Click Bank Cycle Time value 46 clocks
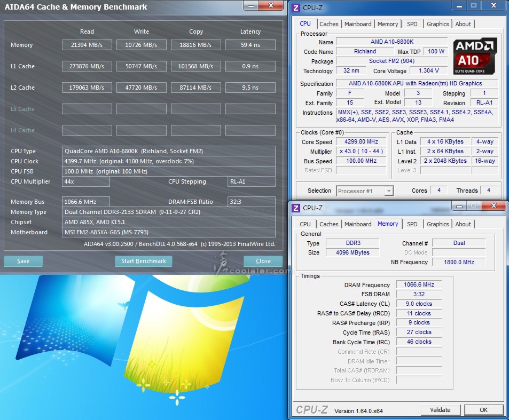Screen dimensions: 509x420 pyautogui.click(x=419, y=342)
